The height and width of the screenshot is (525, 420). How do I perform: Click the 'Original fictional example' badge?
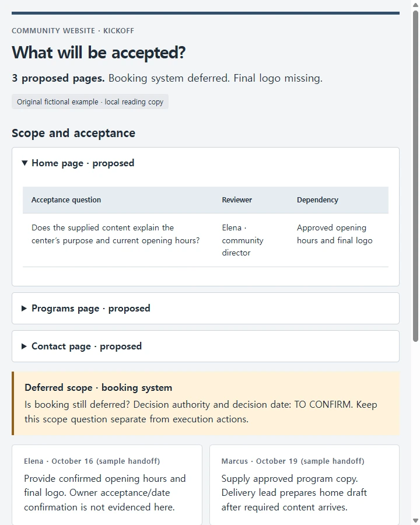pyautogui.click(x=90, y=101)
